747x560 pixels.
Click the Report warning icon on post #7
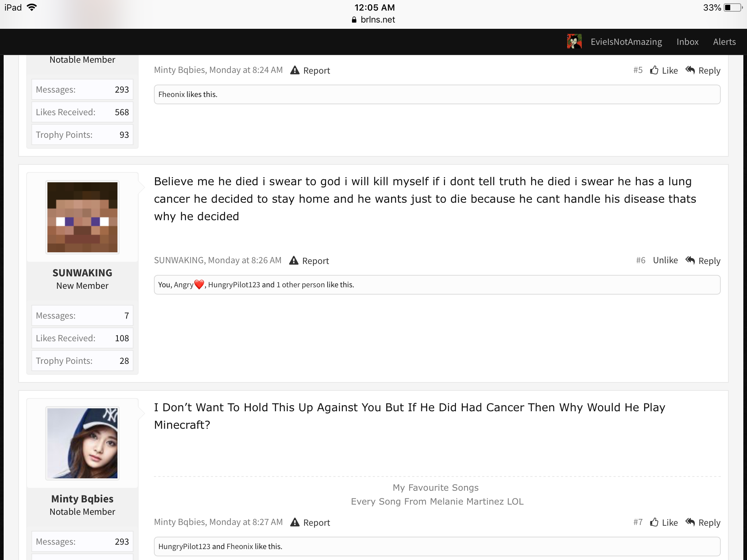pyautogui.click(x=295, y=522)
